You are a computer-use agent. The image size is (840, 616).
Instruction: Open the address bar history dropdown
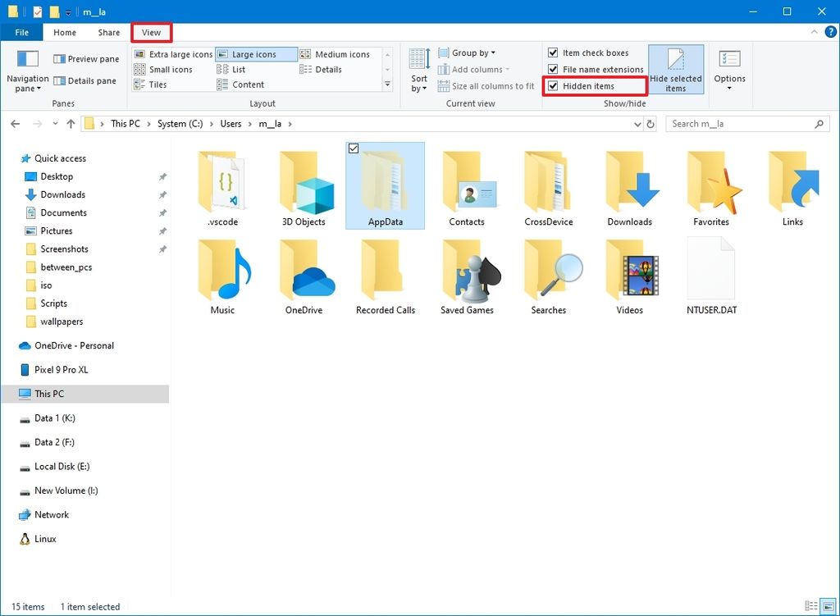pos(637,123)
